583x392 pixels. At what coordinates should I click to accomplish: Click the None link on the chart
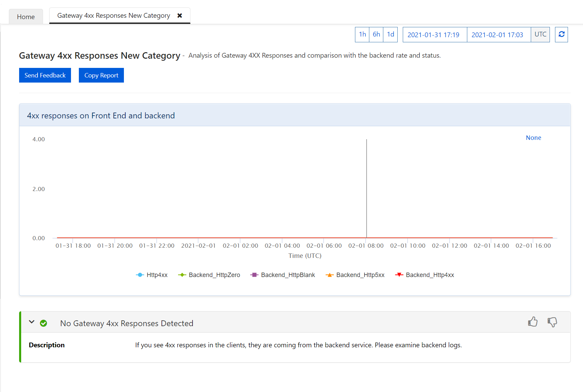pos(534,138)
